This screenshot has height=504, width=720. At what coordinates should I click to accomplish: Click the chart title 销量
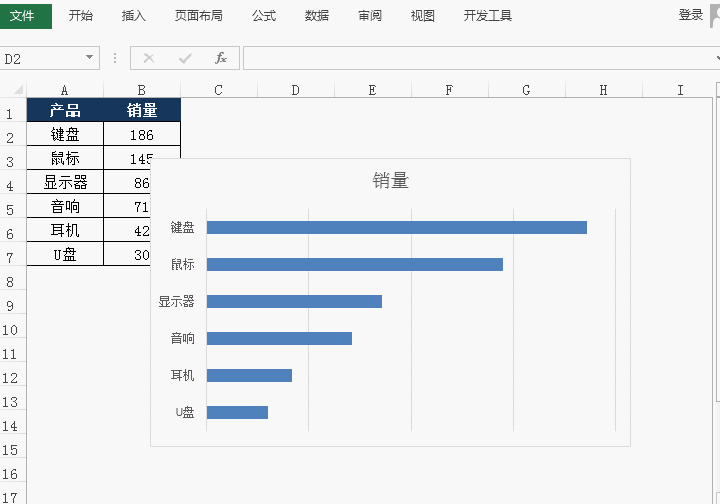point(390,180)
